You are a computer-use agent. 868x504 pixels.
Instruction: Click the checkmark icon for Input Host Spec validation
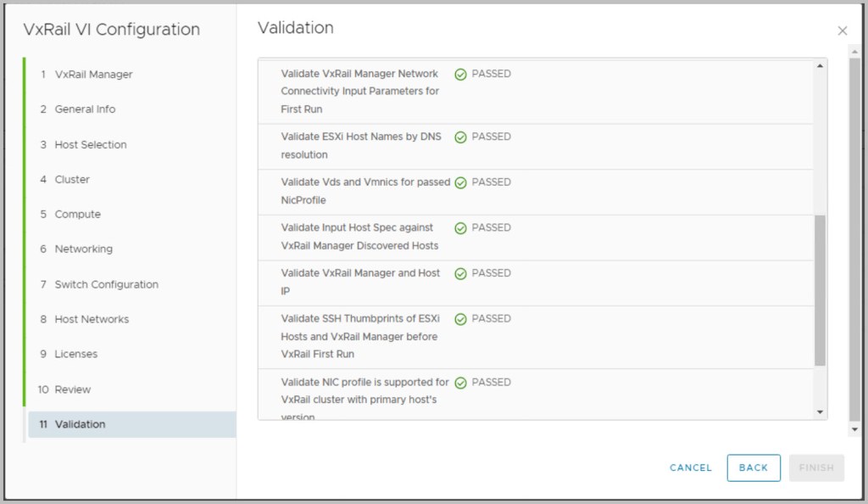point(460,228)
